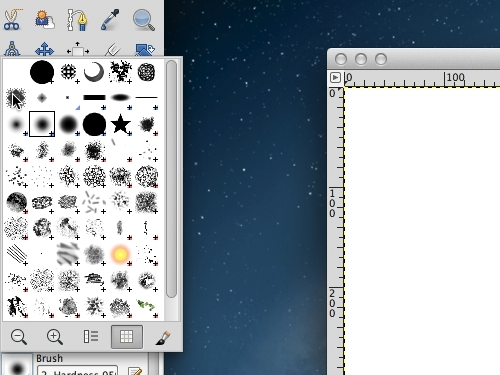Select the Zoom magnifier tool

pyautogui.click(x=143, y=20)
